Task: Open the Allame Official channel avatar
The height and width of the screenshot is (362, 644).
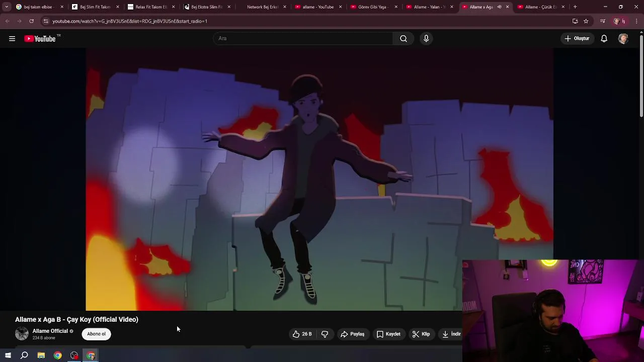Action: [x=22, y=334]
